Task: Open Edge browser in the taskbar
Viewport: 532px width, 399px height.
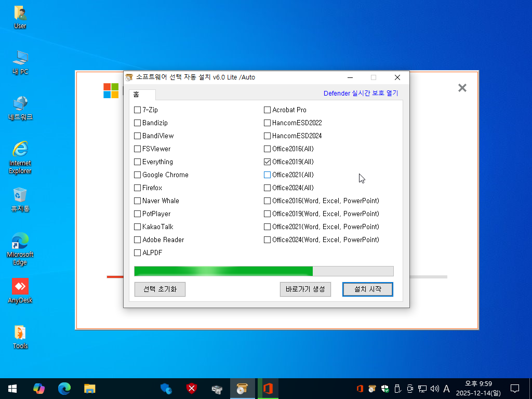Action: point(64,389)
